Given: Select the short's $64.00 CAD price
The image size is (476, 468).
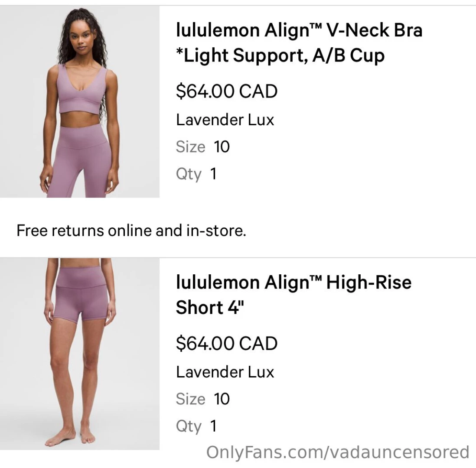Looking at the screenshot, I should pos(227,343).
